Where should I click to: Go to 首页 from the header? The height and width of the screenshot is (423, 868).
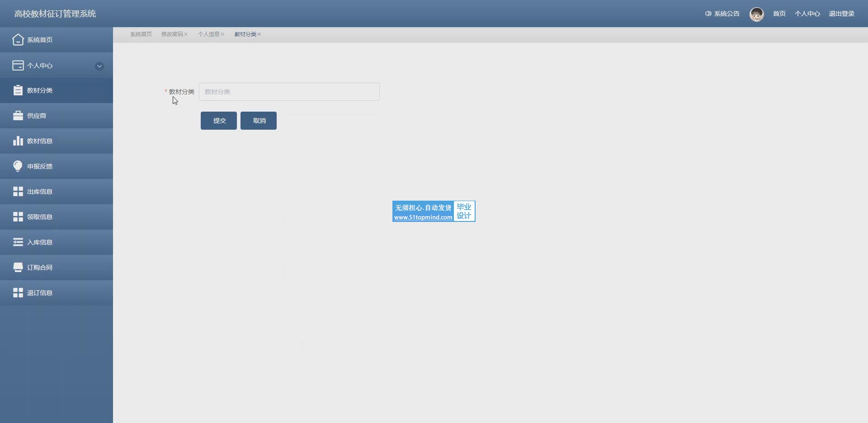[x=779, y=14]
